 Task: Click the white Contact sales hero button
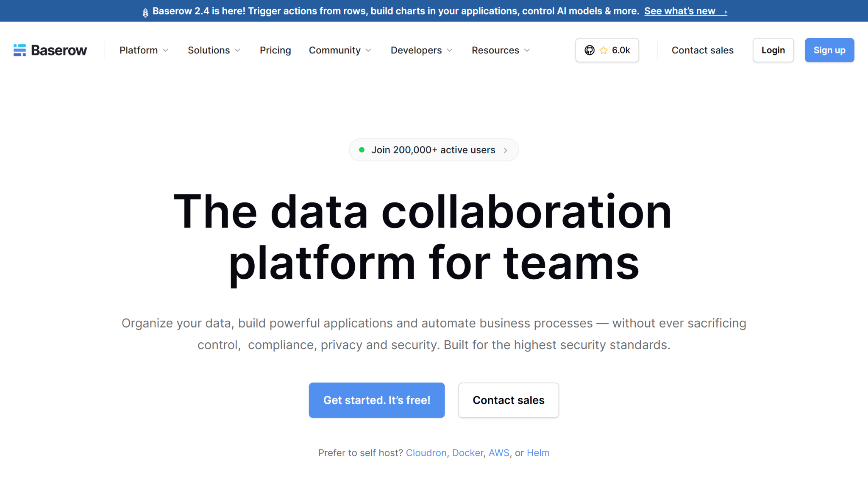[x=509, y=400]
